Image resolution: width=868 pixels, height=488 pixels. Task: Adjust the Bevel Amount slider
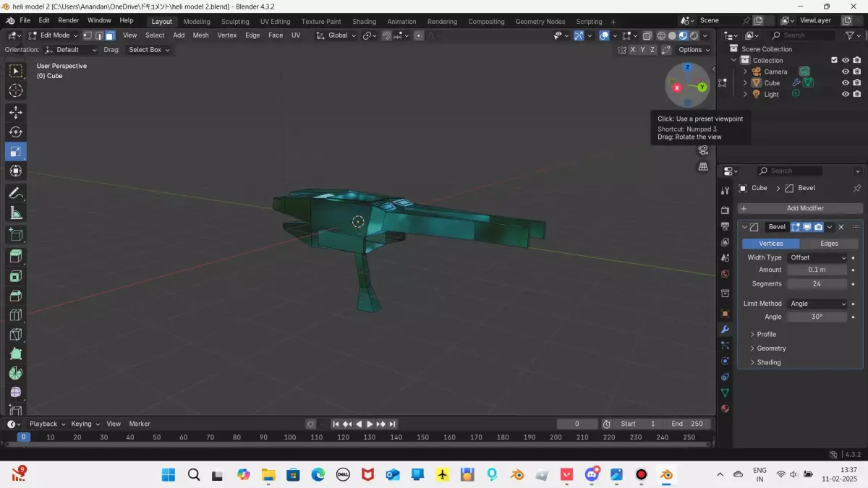point(817,269)
